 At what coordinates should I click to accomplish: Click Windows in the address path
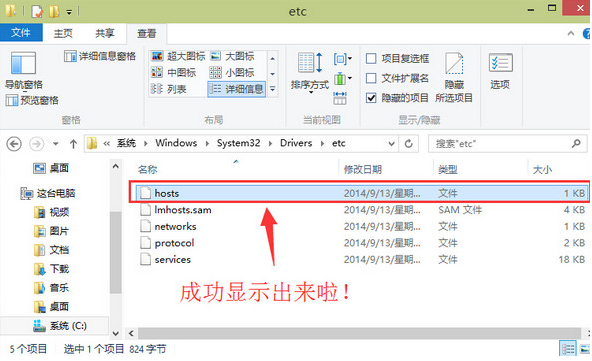(176, 143)
